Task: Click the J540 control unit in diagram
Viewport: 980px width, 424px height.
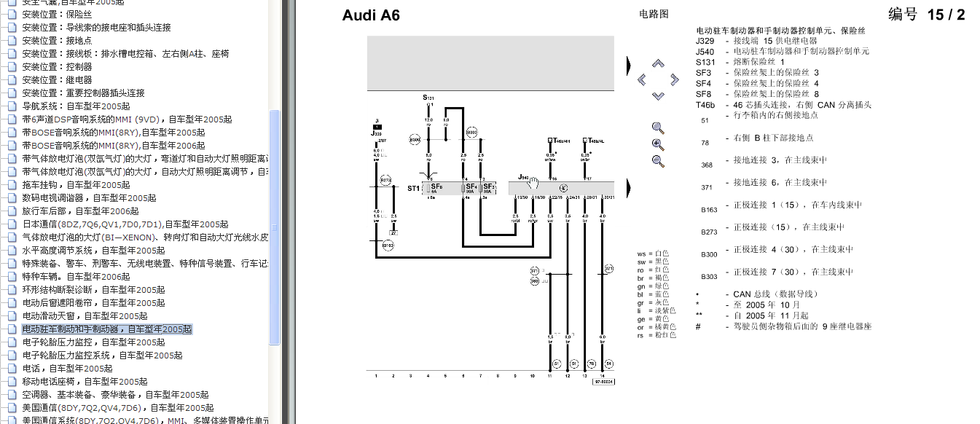Action: point(560,188)
